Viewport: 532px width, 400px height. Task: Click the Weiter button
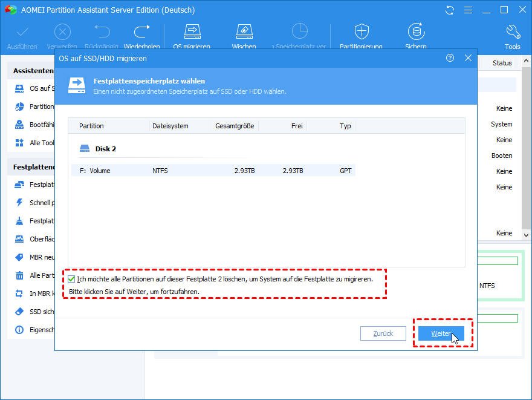tap(441, 333)
